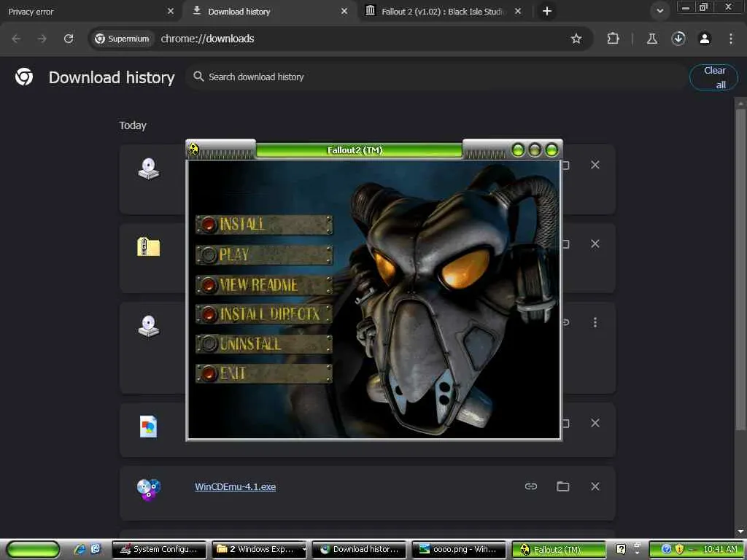Remove the zip folder download entry
The width and height of the screenshot is (747, 560).
click(x=595, y=244)
